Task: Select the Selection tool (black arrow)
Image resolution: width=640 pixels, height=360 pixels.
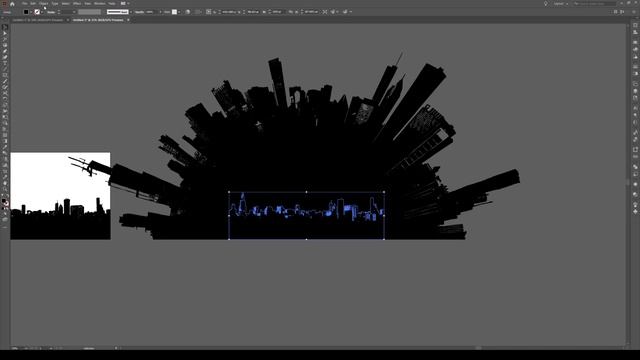Action: tap(5, 27)
